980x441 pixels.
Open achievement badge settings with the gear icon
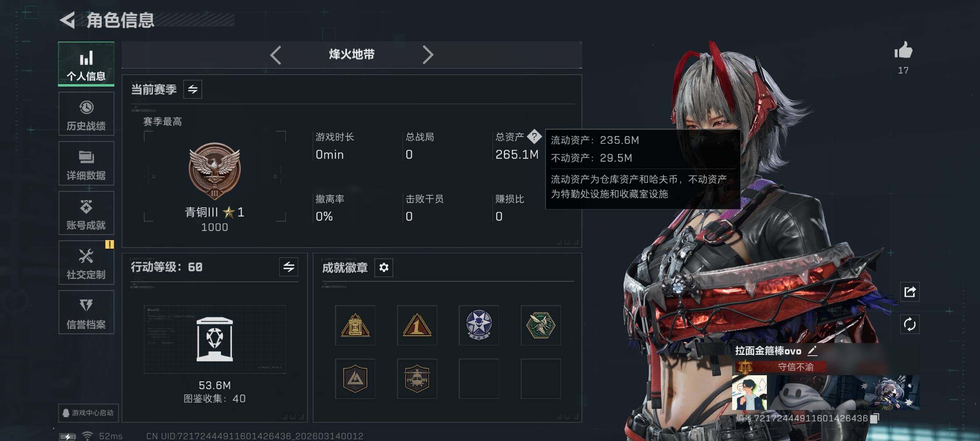384,267
